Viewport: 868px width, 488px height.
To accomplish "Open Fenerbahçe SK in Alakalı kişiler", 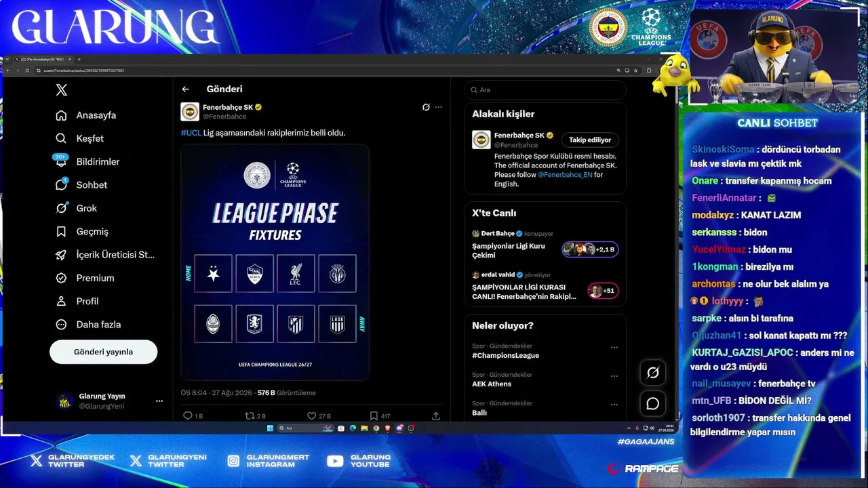I will click(x=519, y=136).
